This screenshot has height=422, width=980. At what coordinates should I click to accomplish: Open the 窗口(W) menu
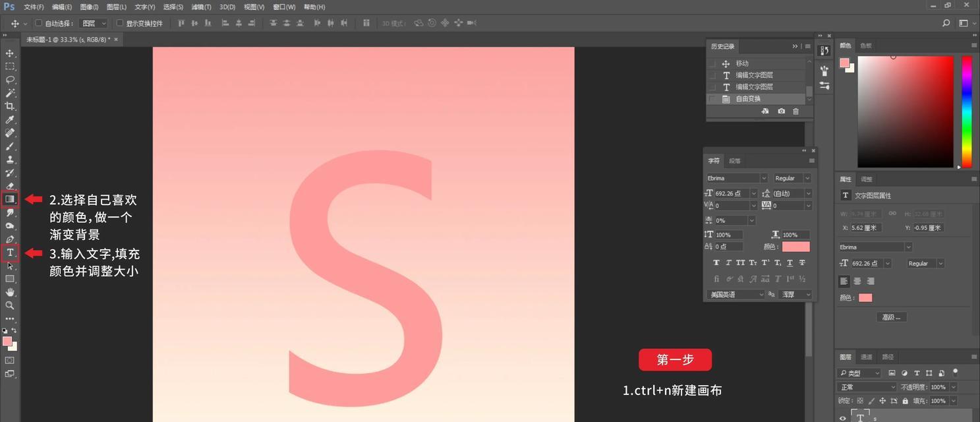pyautogui.click(x=284, y=7)
